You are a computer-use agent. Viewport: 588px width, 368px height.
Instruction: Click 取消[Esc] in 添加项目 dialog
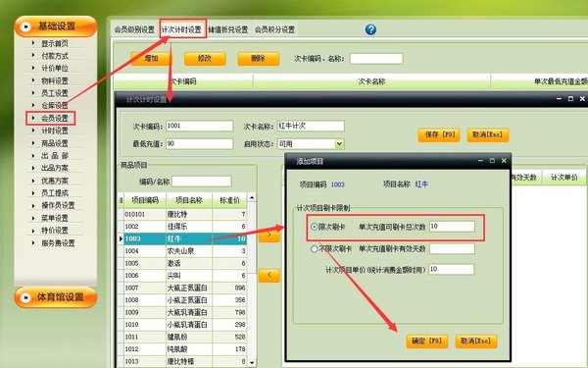[x=476, y=341]
